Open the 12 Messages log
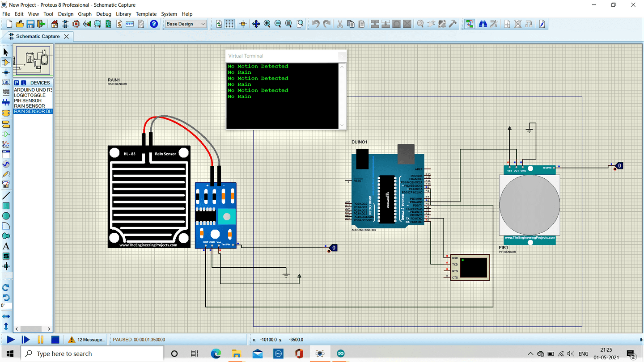 click(87, 340)
